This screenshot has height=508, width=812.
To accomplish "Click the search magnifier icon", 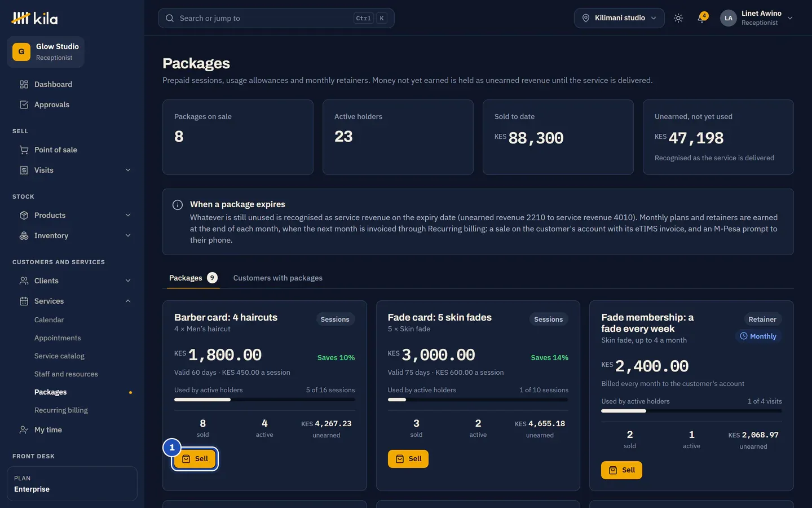I will pyautogui.click(x=170, y=18).
